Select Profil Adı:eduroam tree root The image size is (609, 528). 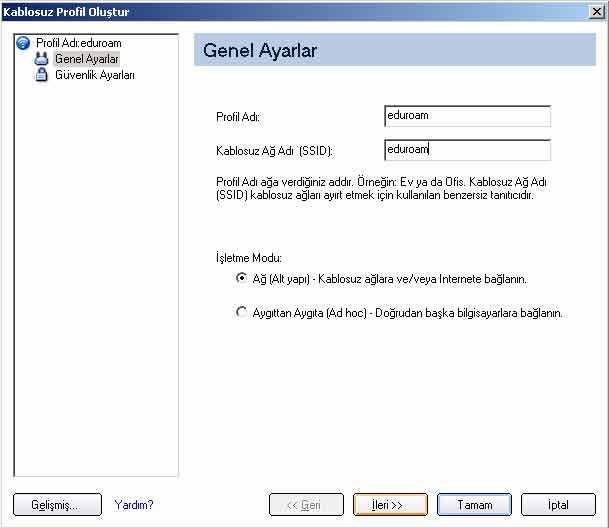pos(79,43)
